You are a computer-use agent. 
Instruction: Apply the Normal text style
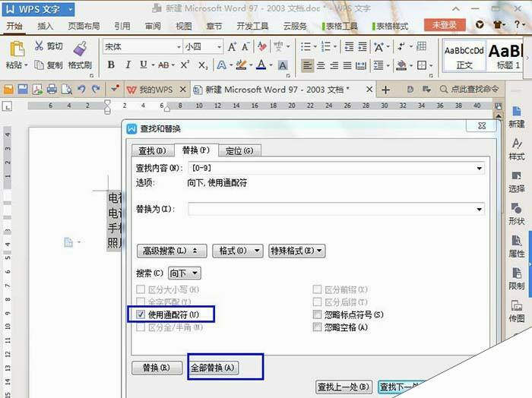[x=464, y=56]
